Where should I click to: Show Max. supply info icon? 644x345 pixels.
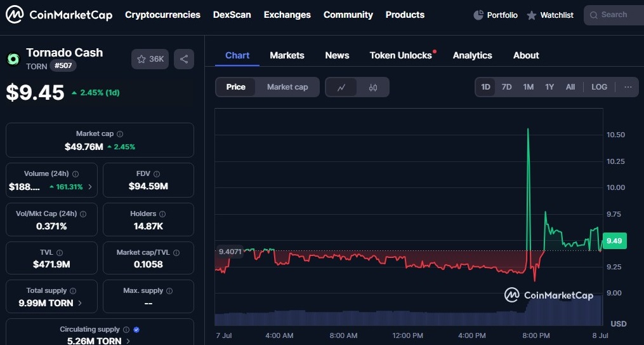[169, 291]
